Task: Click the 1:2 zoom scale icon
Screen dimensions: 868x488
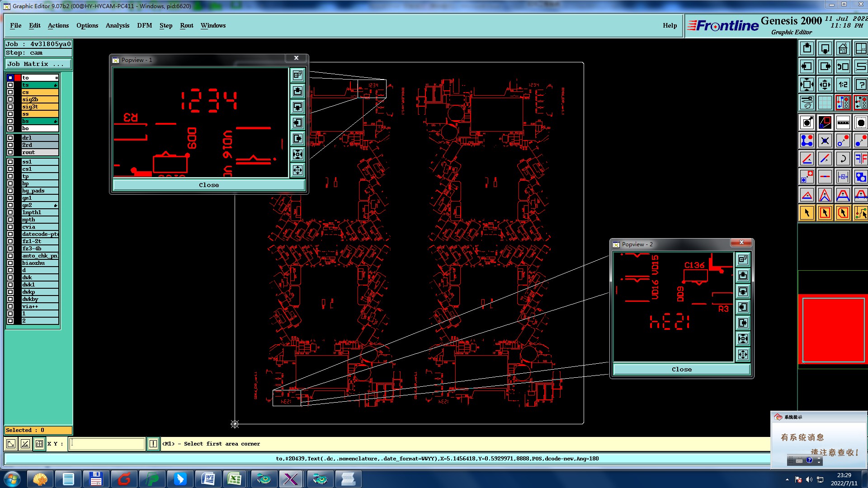Action: click(843, 84)
